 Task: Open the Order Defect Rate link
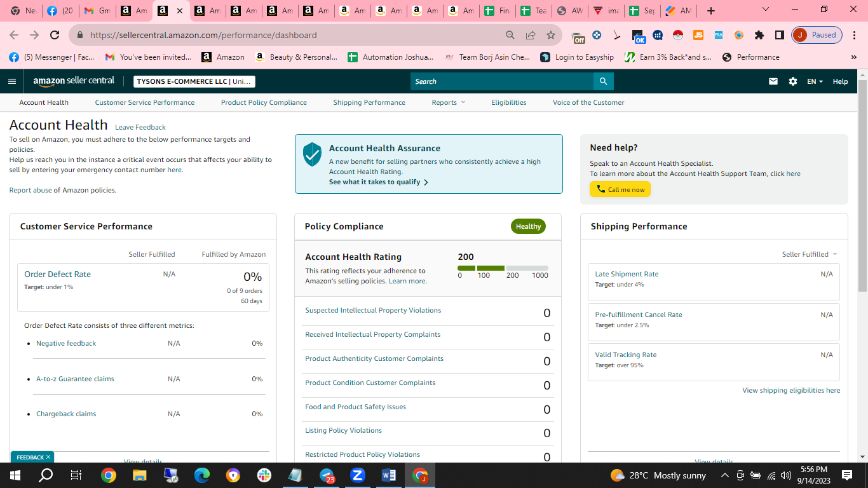pos(57,274)
